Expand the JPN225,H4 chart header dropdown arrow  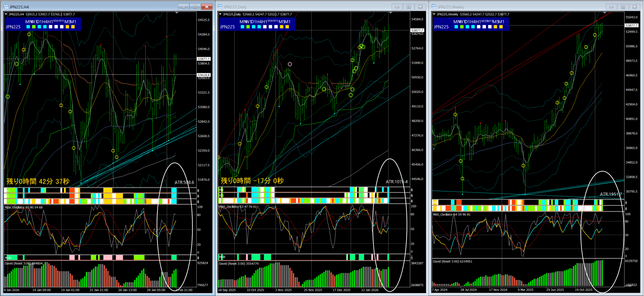click(6, 14)
